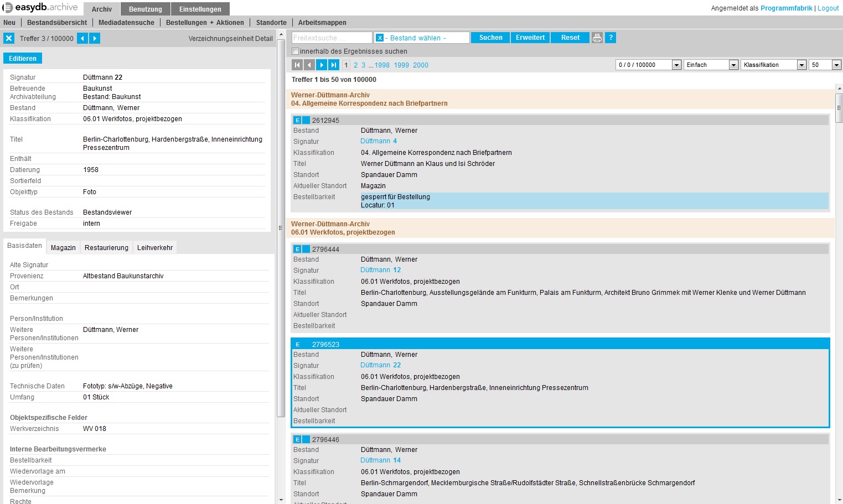Click the blue square beside 2796446
Image resolution: width=843 pixels, height=504 pixels.
306,439
